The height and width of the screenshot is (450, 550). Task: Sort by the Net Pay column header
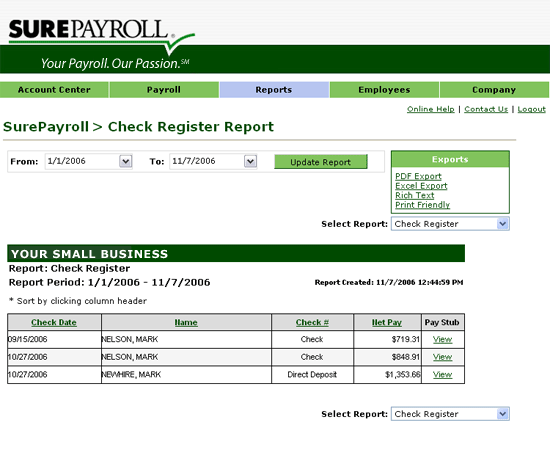[x=387, y=322]
